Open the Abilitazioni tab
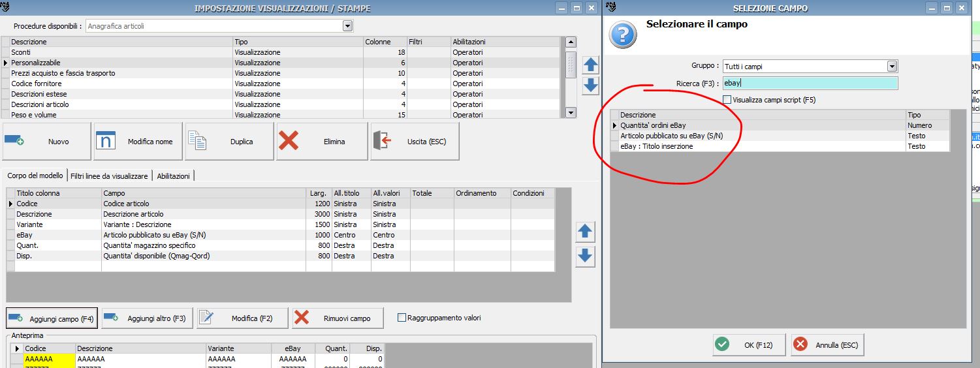The height and width of the screenshot is (368, 980). coord(174,176)
